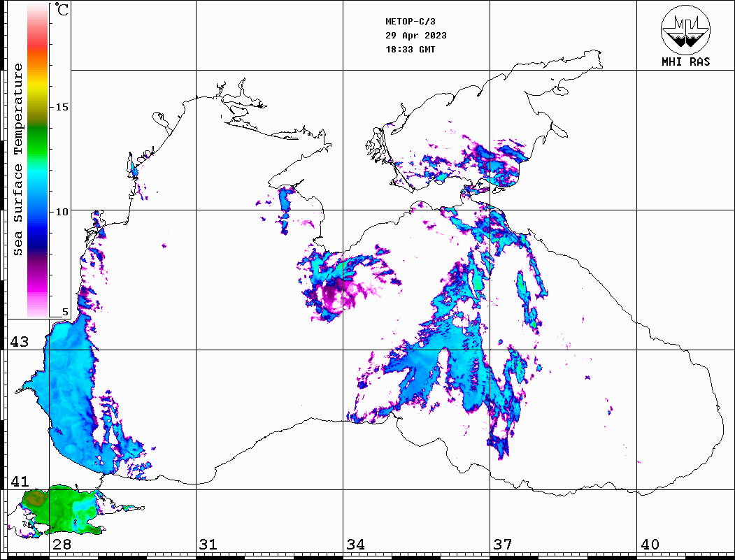Click the '°C' unit label
This screenshot has height=560, width=735.
point(62,9)
